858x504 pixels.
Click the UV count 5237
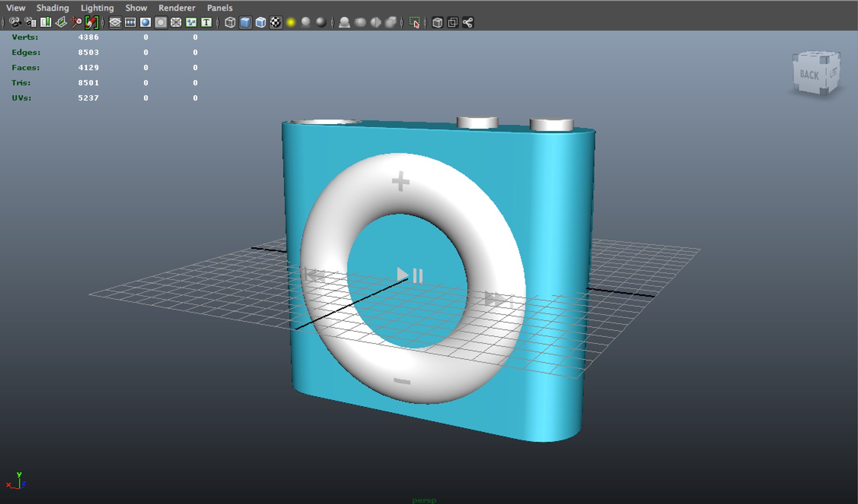(88, 98)
